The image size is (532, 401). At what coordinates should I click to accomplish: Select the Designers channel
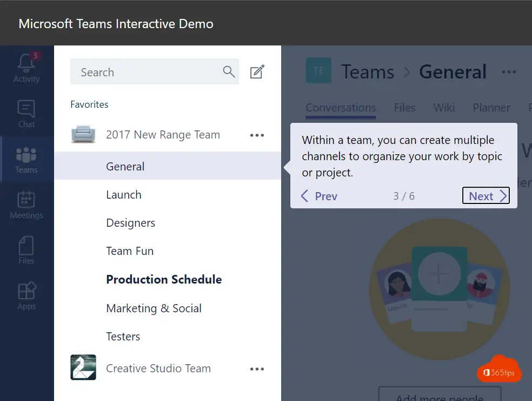(168, 223)
